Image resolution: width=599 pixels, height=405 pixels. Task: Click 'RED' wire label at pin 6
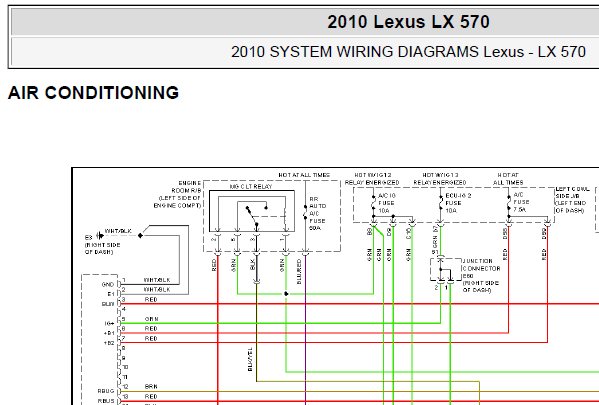(x=151, y=329)
